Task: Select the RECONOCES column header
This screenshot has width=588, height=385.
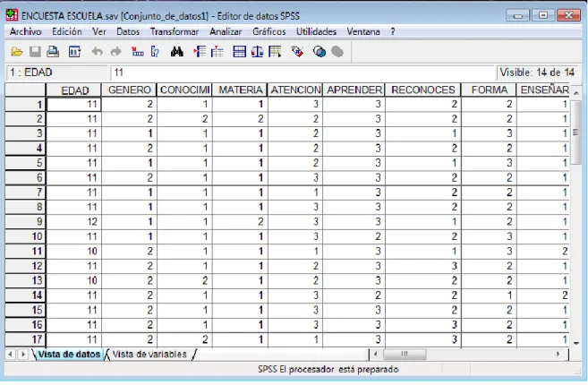Action: pyautogui.click(x=423, y=90)
